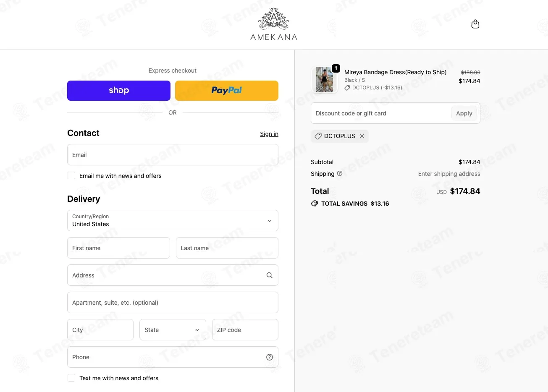Click the address search magnifier icon
This screenshot has height=392, width=548.
point(270,275)
